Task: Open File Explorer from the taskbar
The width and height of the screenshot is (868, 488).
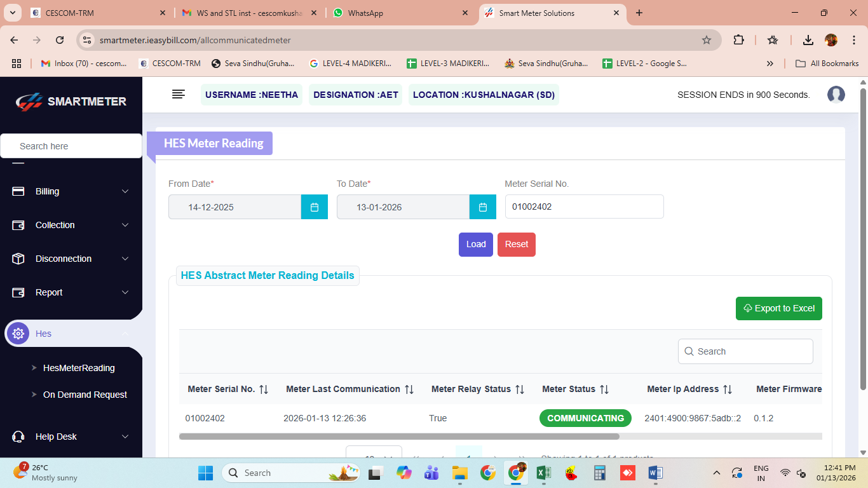Action: pyautogui.click(x=459, y=473)
